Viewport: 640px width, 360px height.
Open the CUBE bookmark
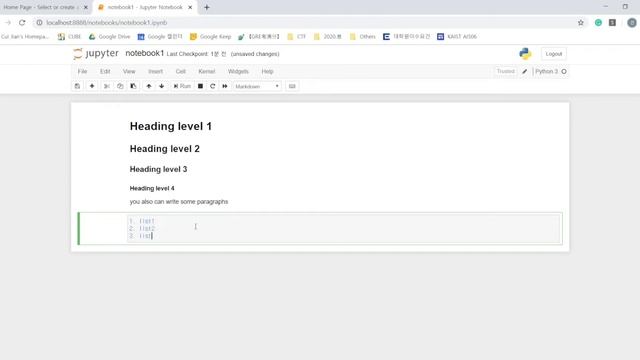pyautogui.click(x=69, y=37)
